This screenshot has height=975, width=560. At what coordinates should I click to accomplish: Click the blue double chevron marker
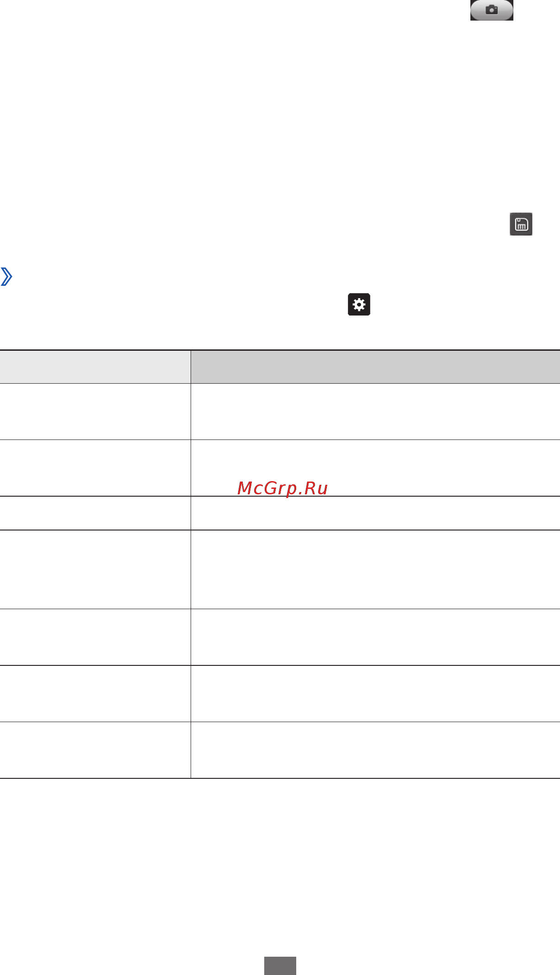click(x=6, y=277)
